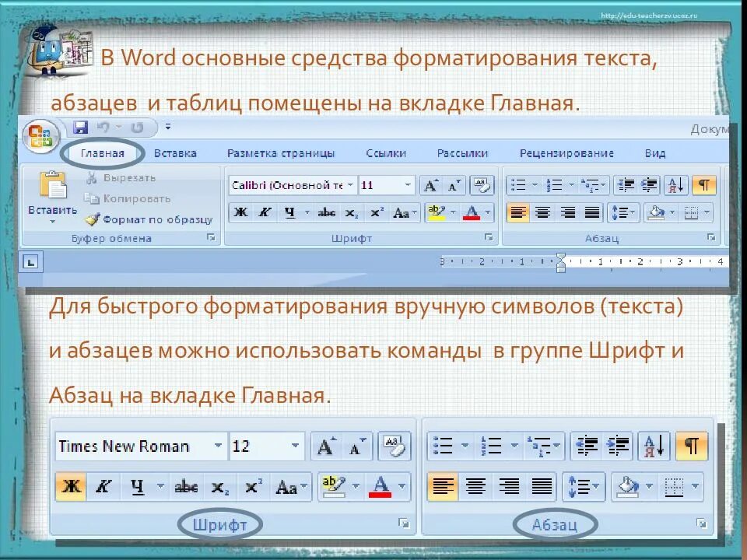The height and width of the screenshot is (560, 747).
Task: Click highlight color marker in the Calibri ribbon
Action: point(437,212)
